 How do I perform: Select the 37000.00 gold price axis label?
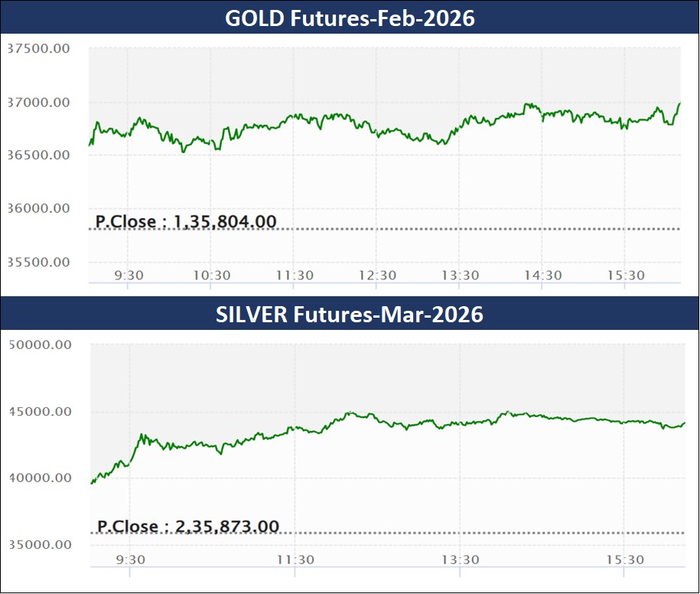click(38, 102)
